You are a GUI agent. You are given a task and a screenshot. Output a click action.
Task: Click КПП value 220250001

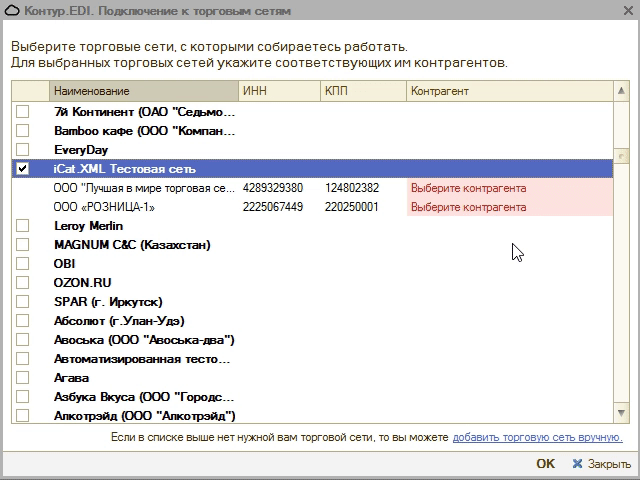coord(351,207)
